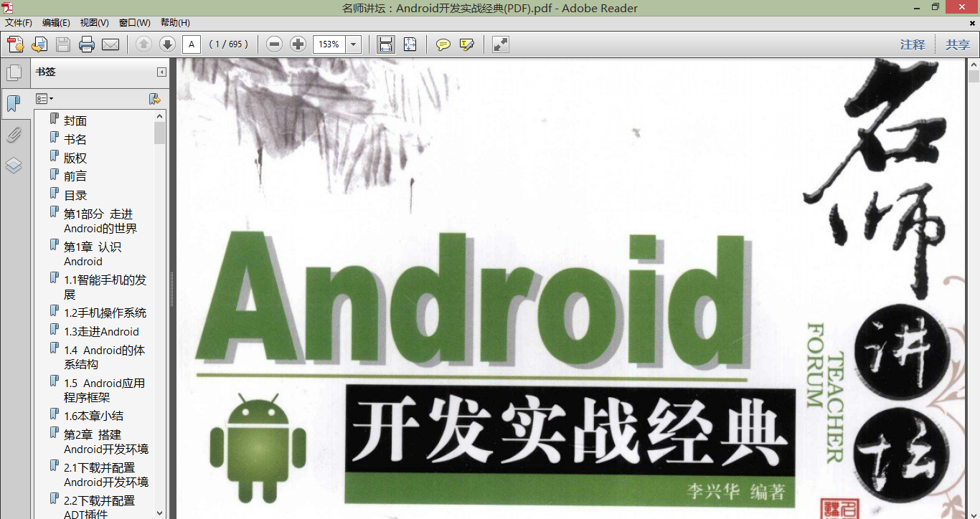Open bookmark 1.6本章小结
Screen dimensions: 980x519
(x=93, y=416)
